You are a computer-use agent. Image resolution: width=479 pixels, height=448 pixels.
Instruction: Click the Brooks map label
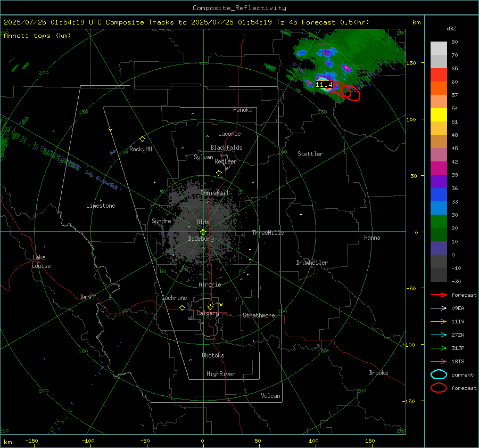tap(378, 373)
